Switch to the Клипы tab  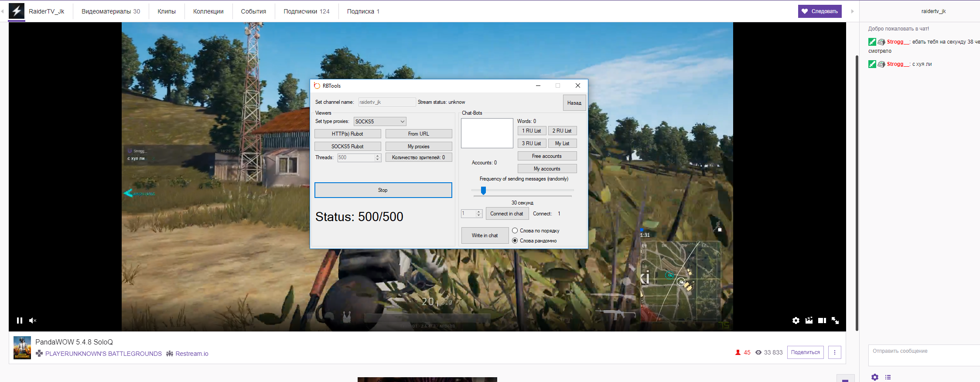[167, 11]
